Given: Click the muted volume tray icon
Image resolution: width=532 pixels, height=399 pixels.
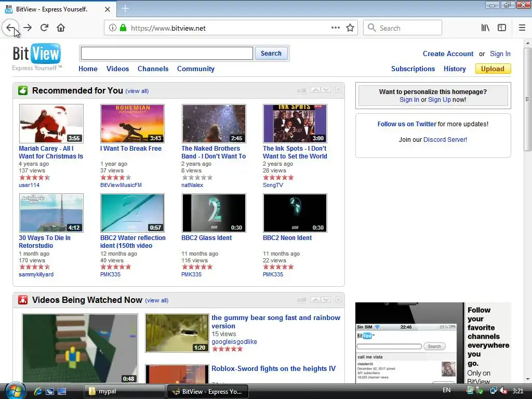Looking at the screenshot, I should (504, 391).
